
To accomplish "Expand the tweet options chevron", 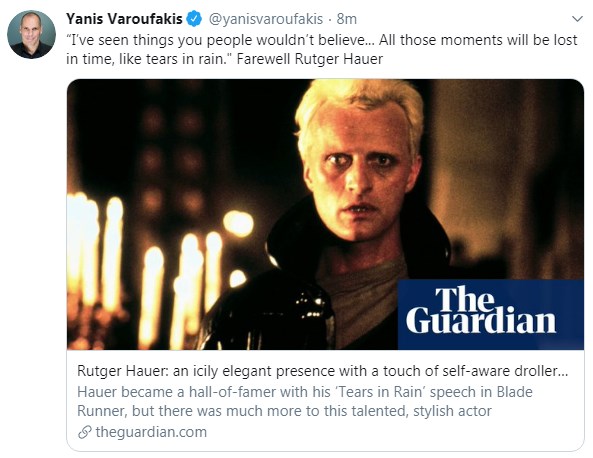I will [577, 19].
